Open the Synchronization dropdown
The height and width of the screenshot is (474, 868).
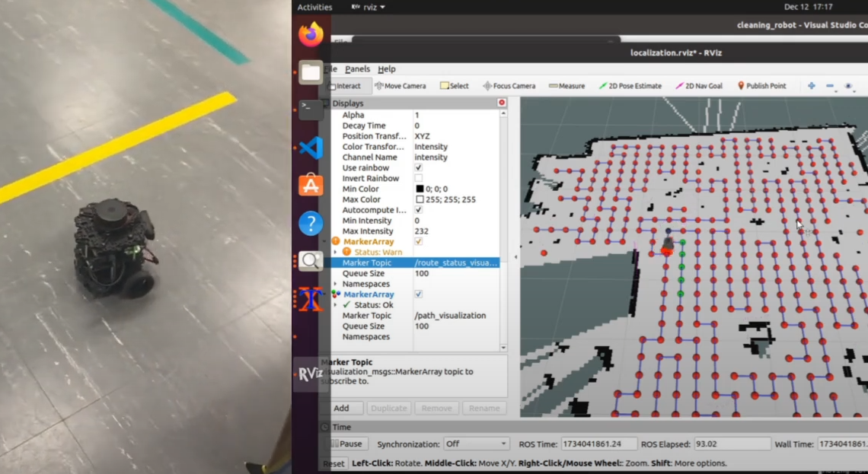tap(477, 444)
